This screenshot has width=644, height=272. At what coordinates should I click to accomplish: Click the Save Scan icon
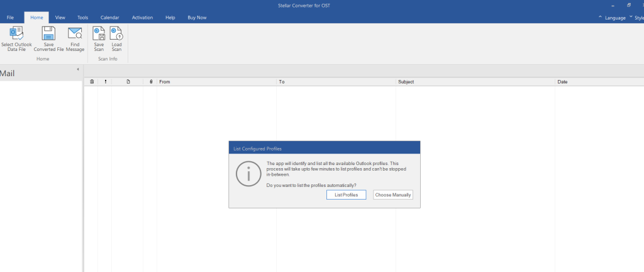click(99, 33)
